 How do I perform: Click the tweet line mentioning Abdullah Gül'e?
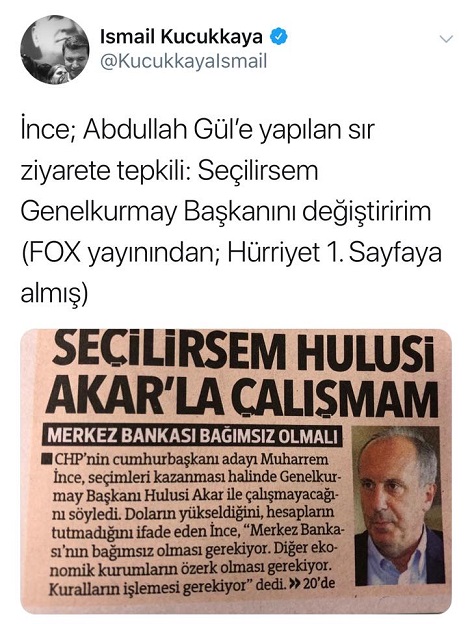[x=198, y=129]
